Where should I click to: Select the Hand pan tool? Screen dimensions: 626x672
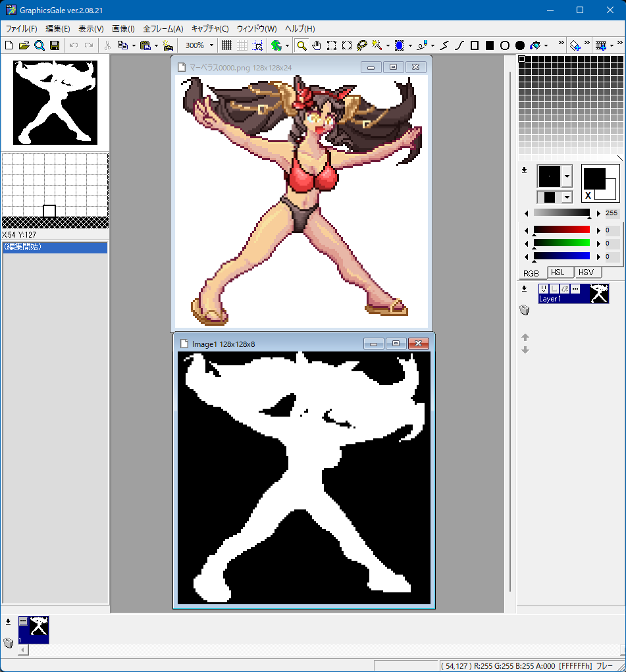click(317, 45)
